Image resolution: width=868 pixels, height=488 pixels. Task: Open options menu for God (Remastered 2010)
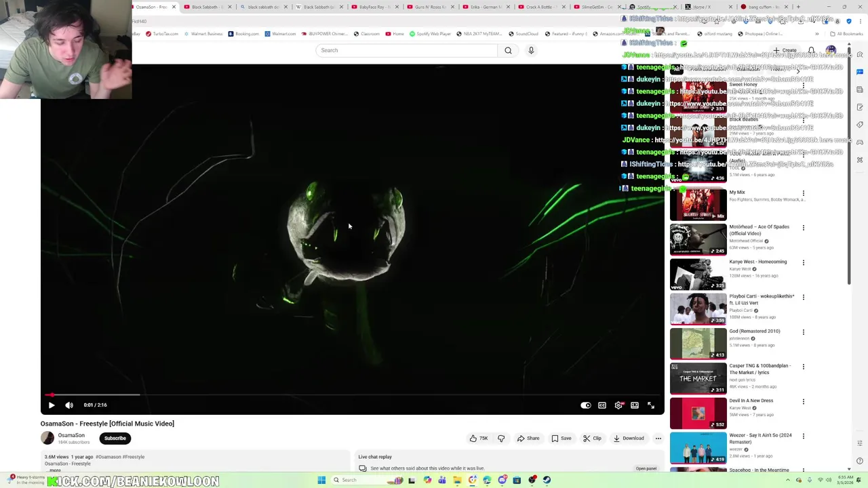804,332
